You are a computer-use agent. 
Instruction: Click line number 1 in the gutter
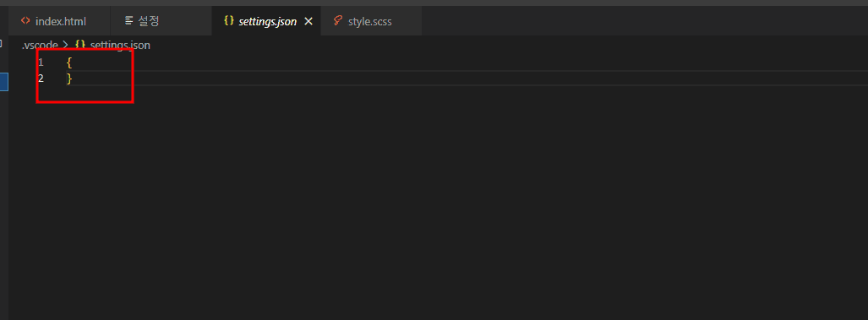click(41, 63)
